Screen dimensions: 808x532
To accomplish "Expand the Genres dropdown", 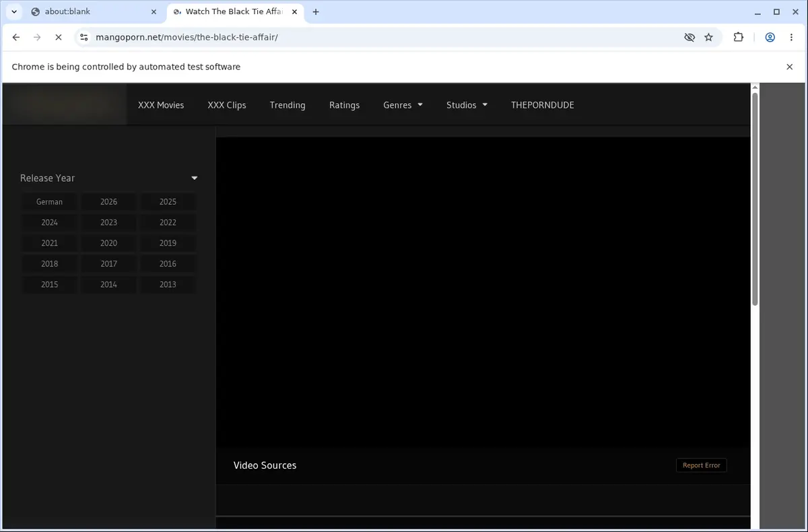I will click(403, 105).
